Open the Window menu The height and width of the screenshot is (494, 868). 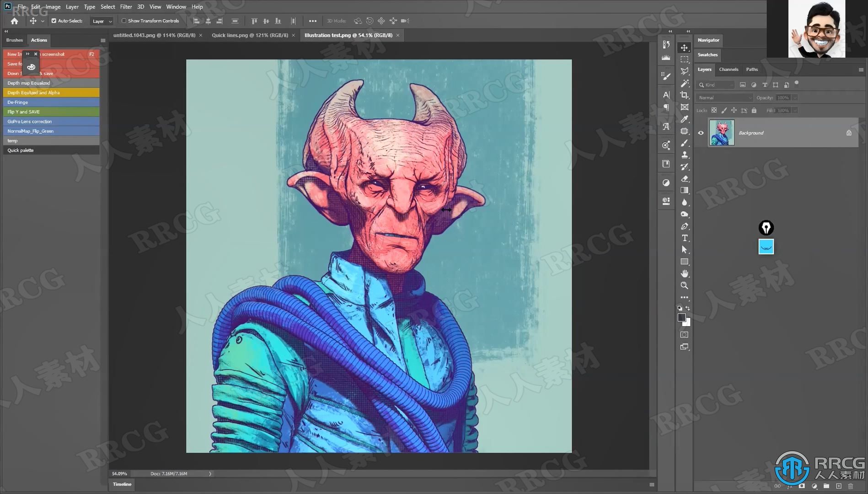click(176, 7)
